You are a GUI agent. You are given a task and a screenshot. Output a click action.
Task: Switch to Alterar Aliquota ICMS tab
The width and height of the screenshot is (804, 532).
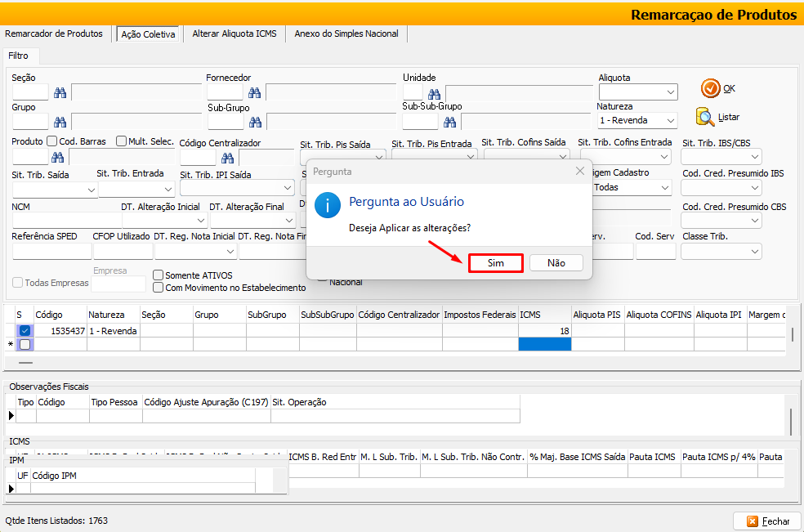234,34
